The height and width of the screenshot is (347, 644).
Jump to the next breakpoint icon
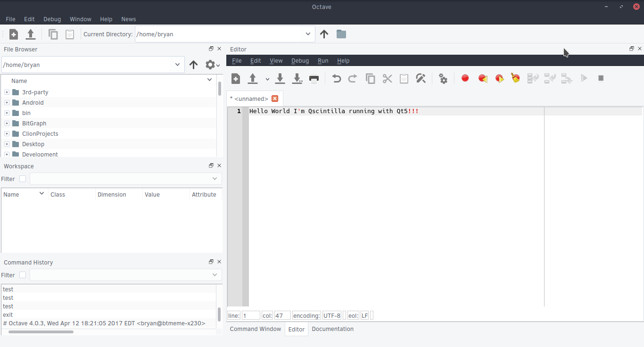[499, 78]
